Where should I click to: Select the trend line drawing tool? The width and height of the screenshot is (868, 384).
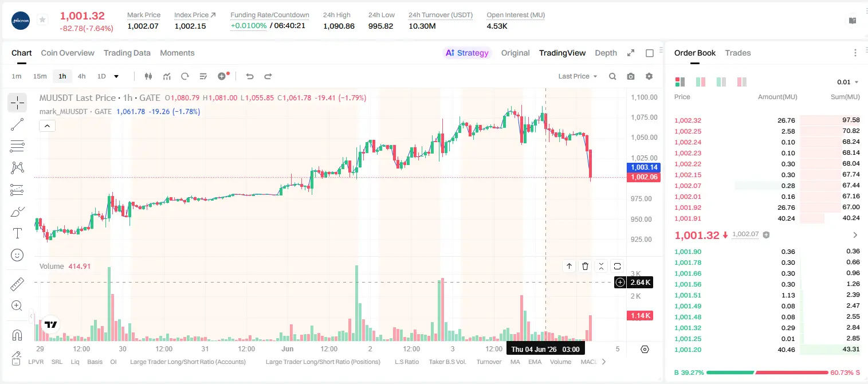17,125
